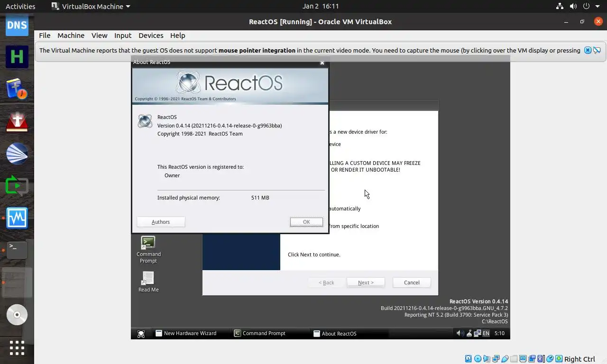Open Terminal from the Ubuntu dock
The image size is (607, 364).
click(17, 250)
